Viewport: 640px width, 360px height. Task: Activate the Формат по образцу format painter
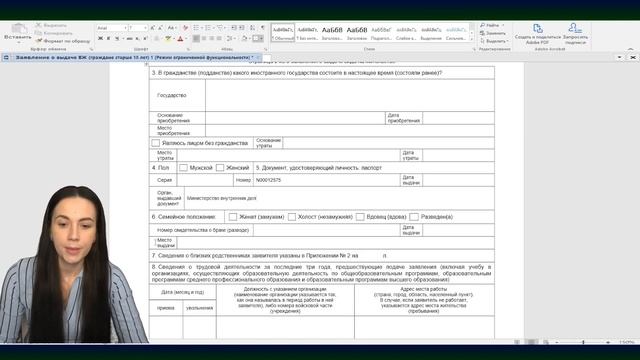coord(63,41)
